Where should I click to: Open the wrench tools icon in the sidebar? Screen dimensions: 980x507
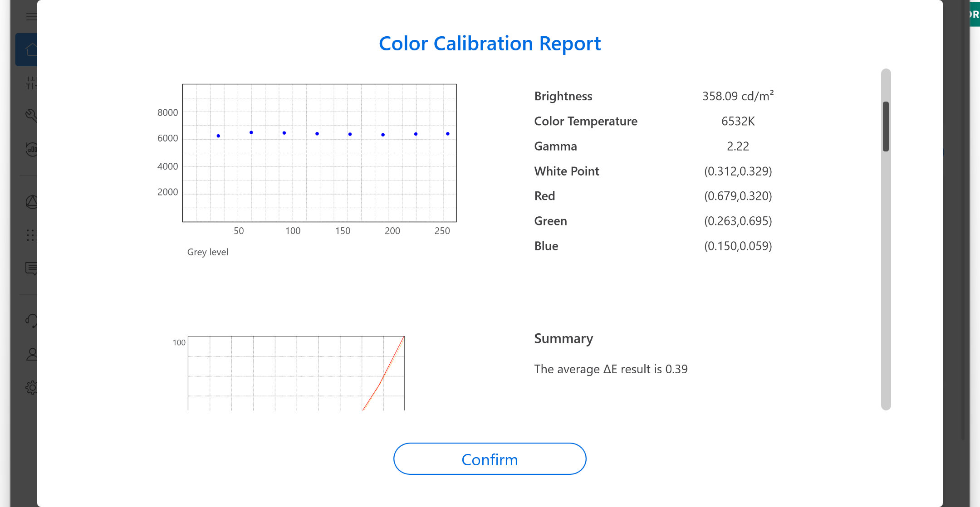click(x=31, y=116)
